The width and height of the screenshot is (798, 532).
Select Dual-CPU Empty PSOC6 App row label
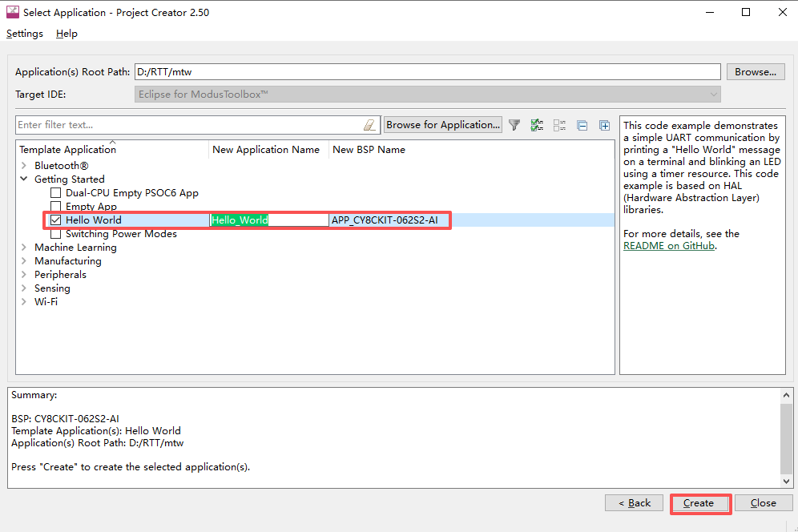pyautogui.click(x=132, y=193)
